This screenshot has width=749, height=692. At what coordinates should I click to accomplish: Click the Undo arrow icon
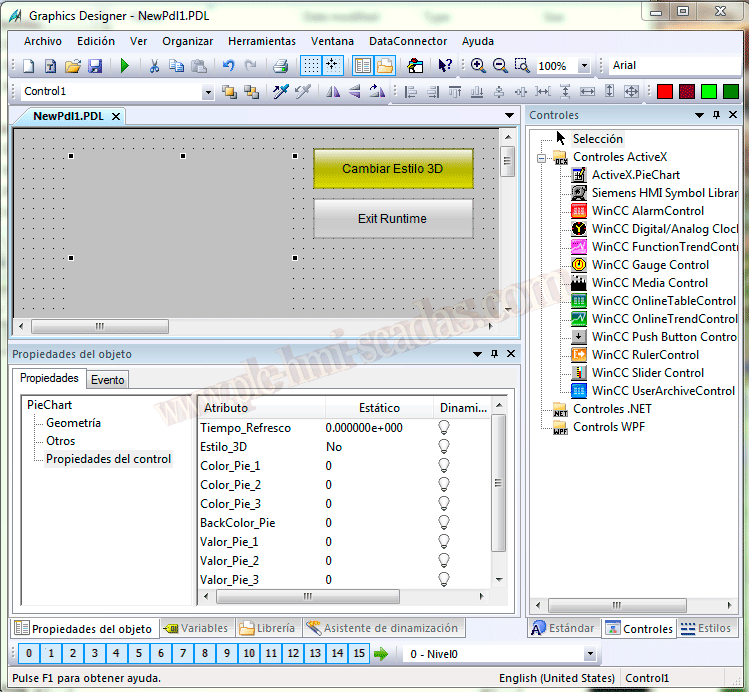228,66
